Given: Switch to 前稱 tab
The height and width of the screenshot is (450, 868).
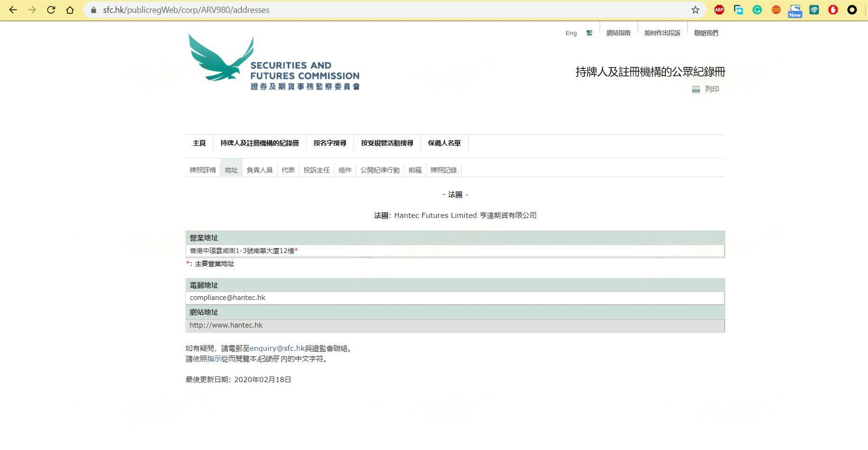Looking at the screenshot, I should click(x=415, y=170).
